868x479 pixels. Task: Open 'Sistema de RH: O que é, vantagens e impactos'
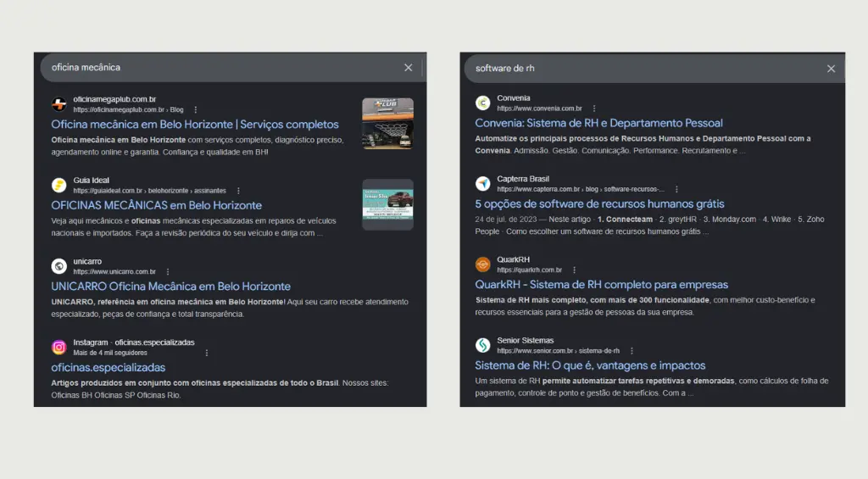pyautogui.click(x=590, y=365)
